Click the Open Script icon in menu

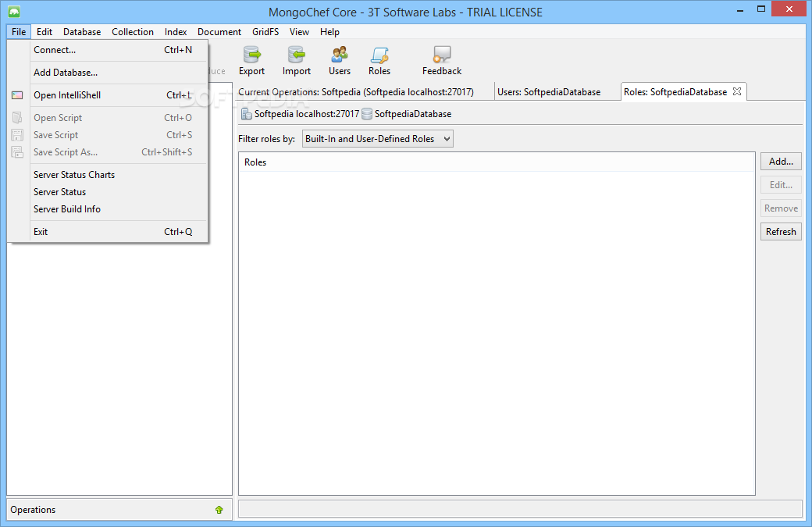point(17,118)
